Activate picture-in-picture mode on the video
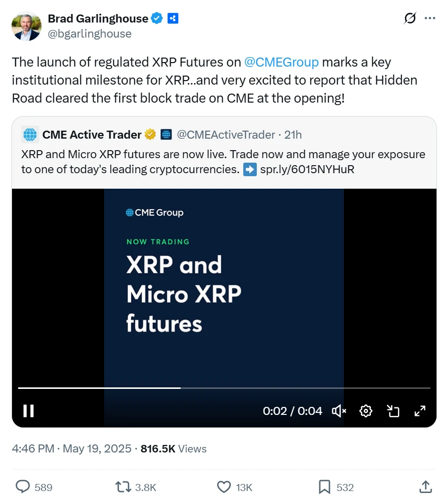The image size is (448, 504). click(x=393, y=410)
